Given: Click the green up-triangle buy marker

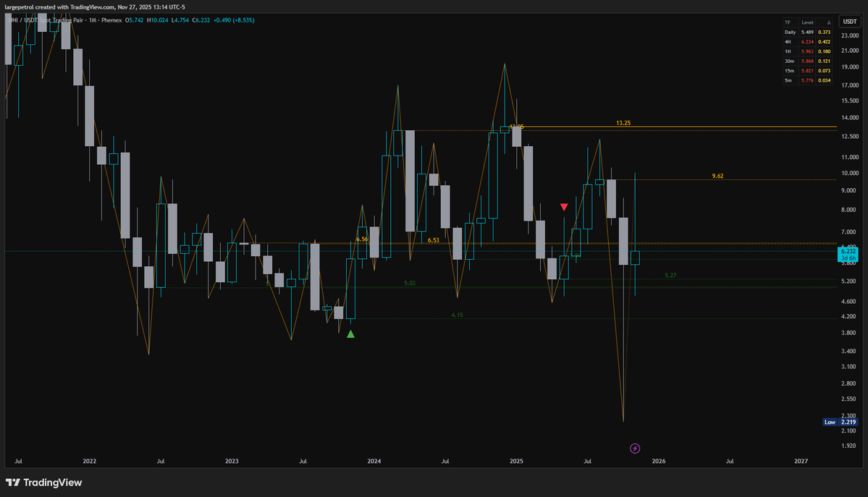Looking at the screenshot, I should pos(350,334).
